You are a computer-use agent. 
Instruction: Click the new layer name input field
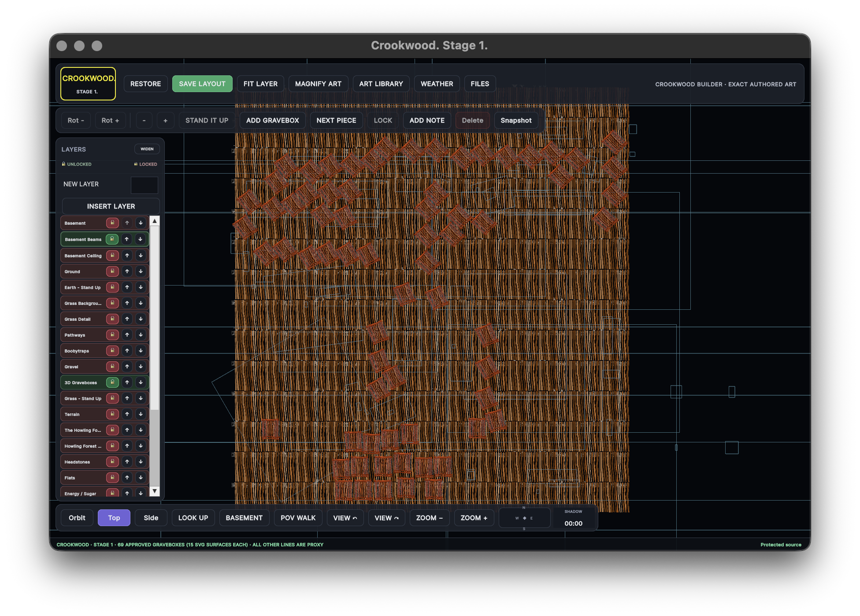(145, 185)
